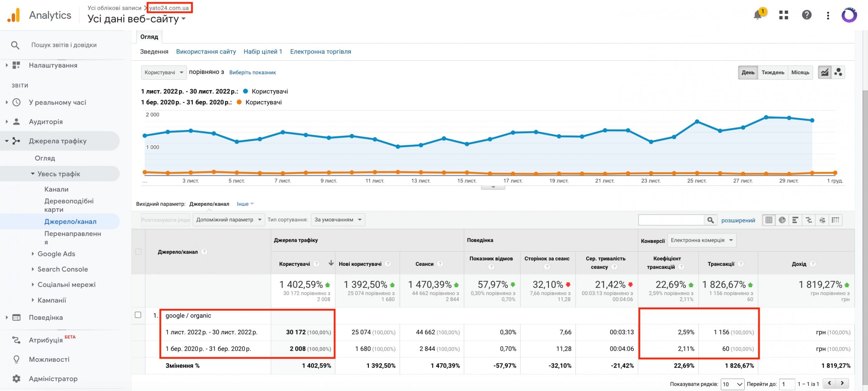Set graph interval to Місяць
The width and height of the screenshot is (868, 391).
800,72
